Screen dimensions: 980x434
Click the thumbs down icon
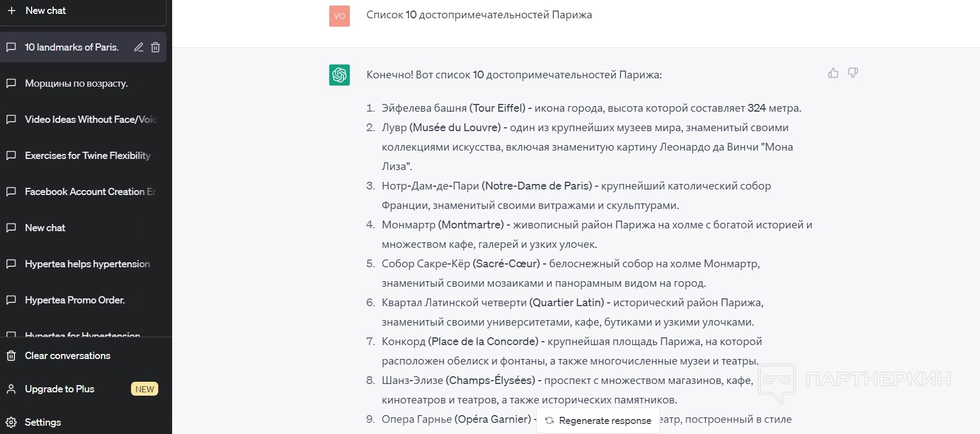[x=853, y=73]
